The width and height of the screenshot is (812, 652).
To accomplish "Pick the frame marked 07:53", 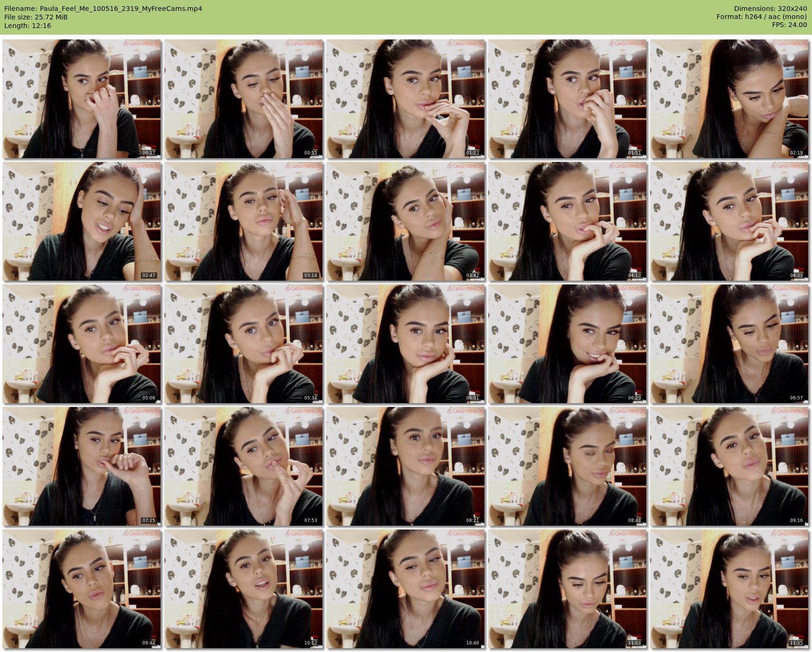I will click(244, 466).
